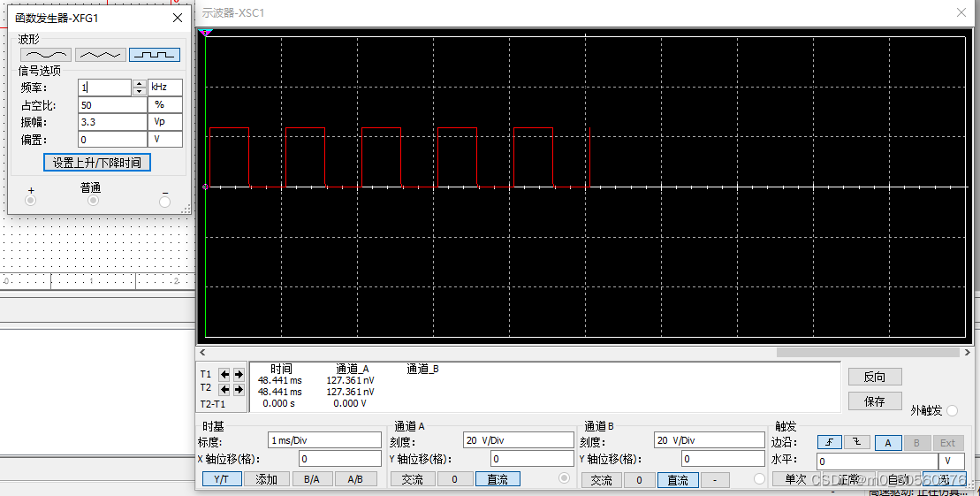Image resolution: width=980 pixels, height=496 pixels.
Task: Open the V offset unit selector
Action: (165, 140)
